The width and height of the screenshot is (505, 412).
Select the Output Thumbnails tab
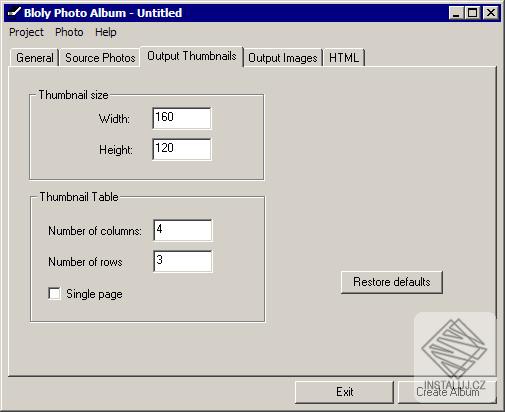(192, 56)
